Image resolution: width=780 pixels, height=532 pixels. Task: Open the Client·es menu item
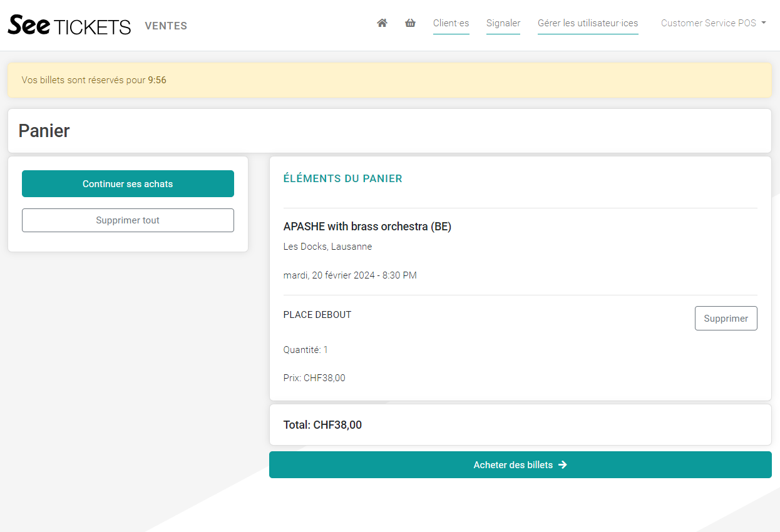(x=451, y=23)
